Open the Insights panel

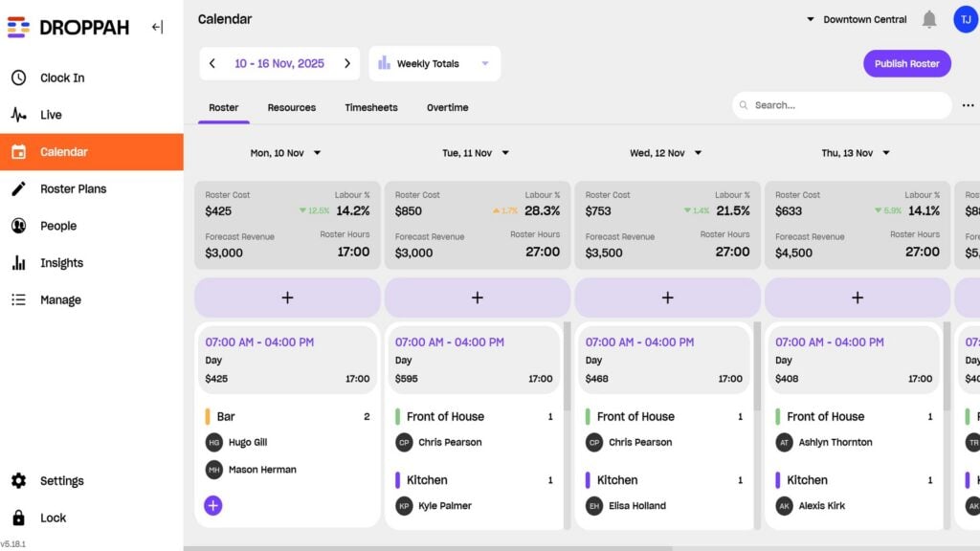click(60, 262)
